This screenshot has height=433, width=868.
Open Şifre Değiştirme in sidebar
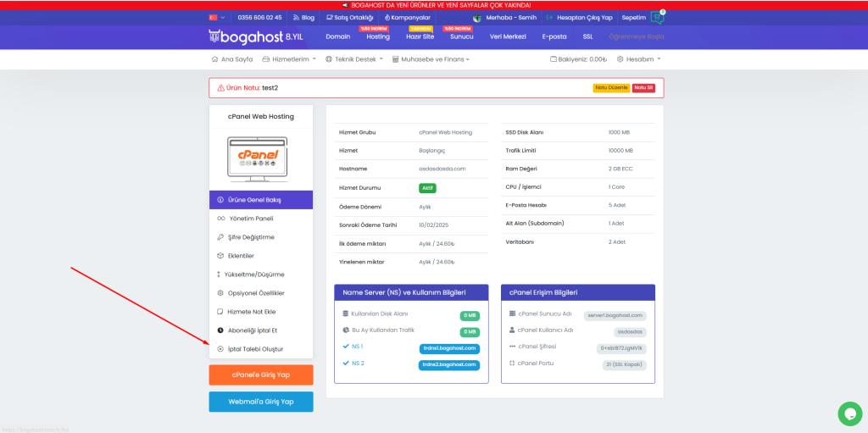261,237
